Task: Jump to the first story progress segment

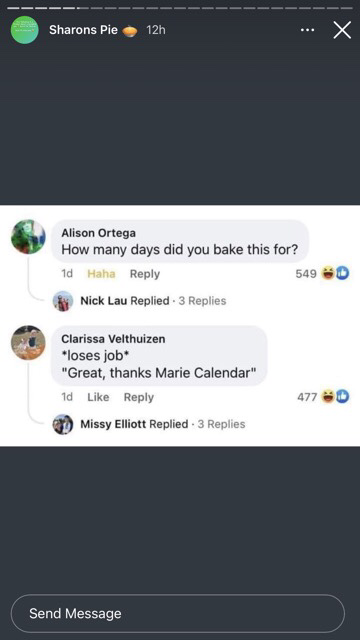Action: click(15, 8)
